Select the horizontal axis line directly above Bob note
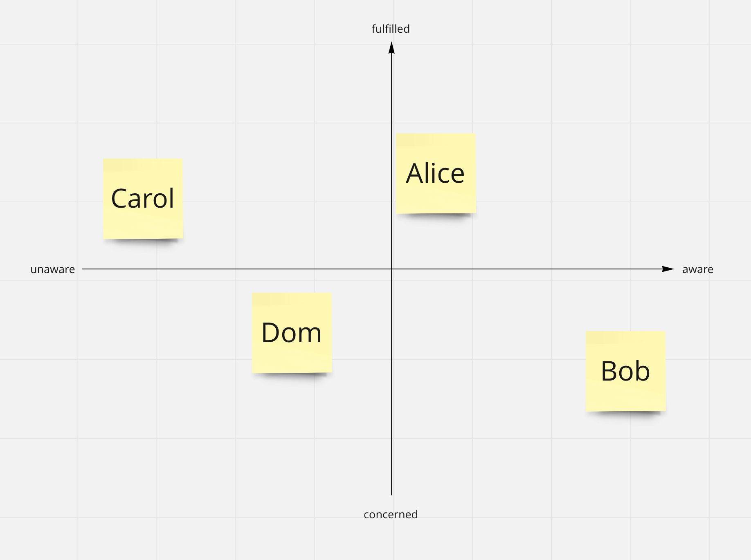751x560 pixels. click(625, 269)
